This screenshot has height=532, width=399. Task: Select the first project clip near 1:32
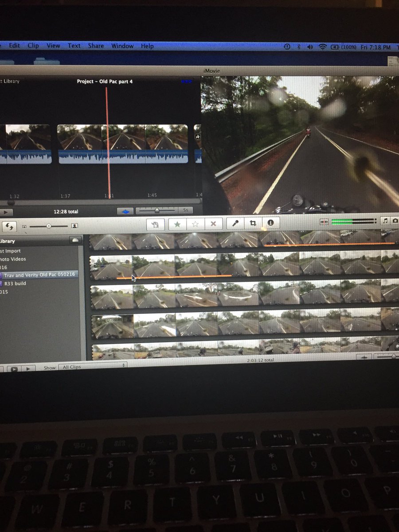[x=25, y=144]
